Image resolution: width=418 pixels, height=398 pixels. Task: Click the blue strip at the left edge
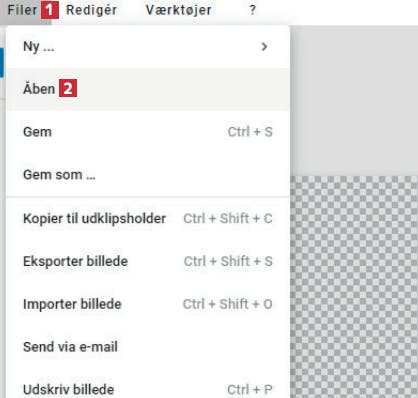click(2, 62)
